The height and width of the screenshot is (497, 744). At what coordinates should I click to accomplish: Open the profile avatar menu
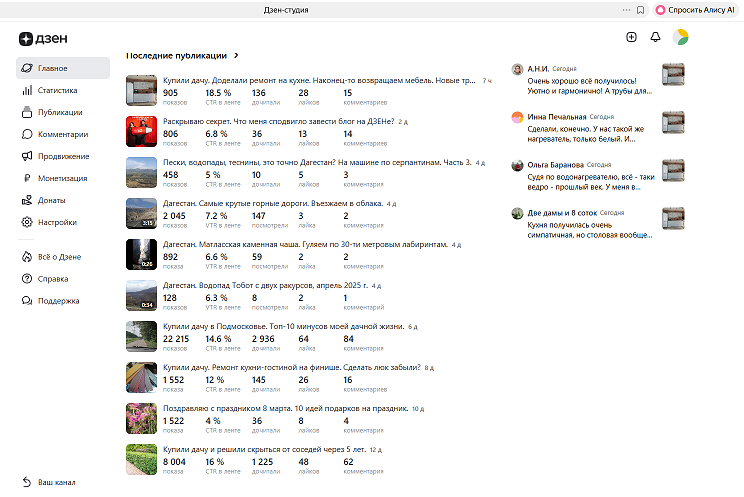[680, 37]
